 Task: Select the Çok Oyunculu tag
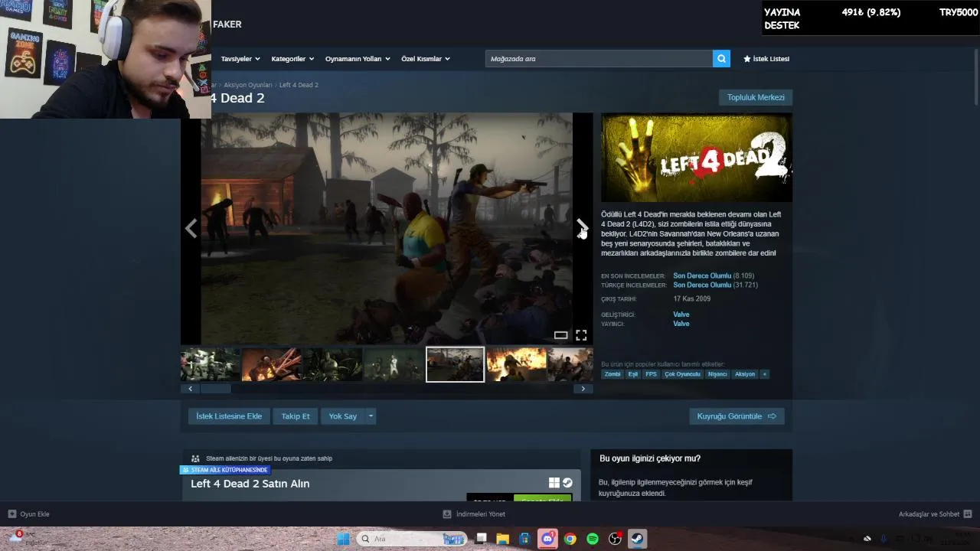coord(682,374)
